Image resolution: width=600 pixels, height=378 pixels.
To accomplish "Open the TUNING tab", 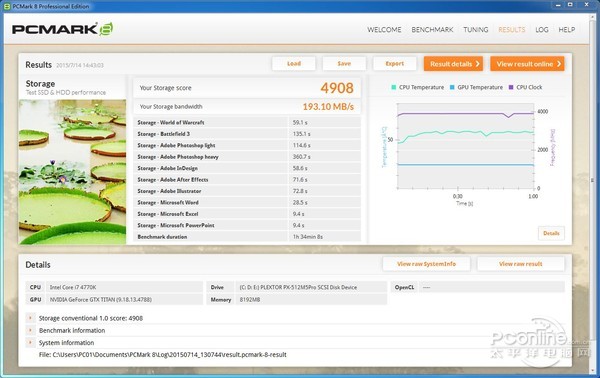I will click(476, 30).
